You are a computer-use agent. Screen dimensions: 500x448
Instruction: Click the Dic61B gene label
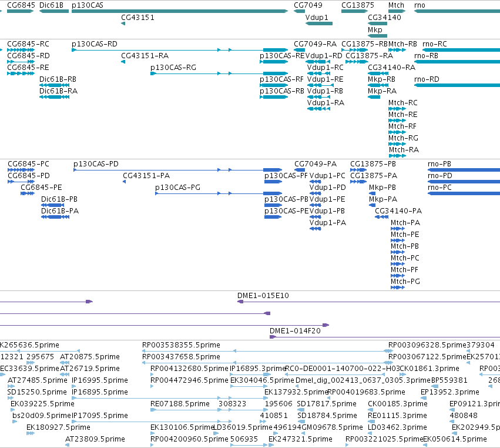tap(51, 5)
